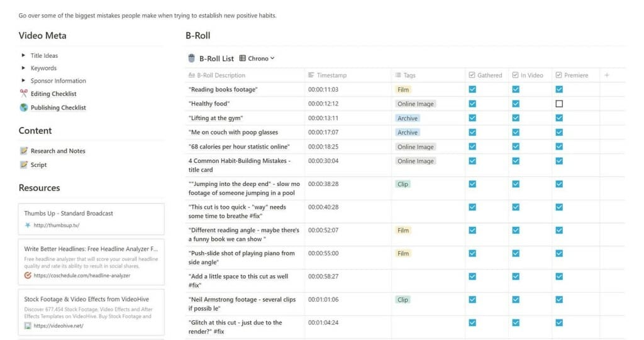Click the CoSchedule favicon icon

point(28,275)
